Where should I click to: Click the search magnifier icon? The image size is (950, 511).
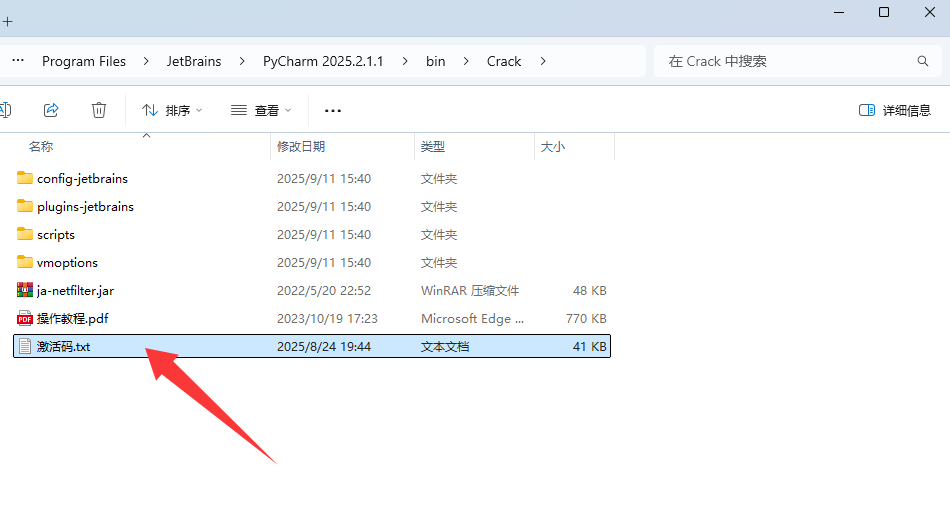[923, 61]
